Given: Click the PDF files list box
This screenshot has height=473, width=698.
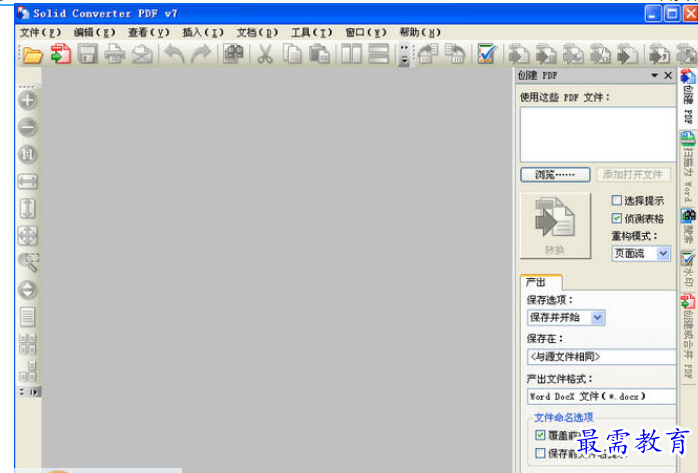Looking at the screenshot, I should (x=598, y=134).
